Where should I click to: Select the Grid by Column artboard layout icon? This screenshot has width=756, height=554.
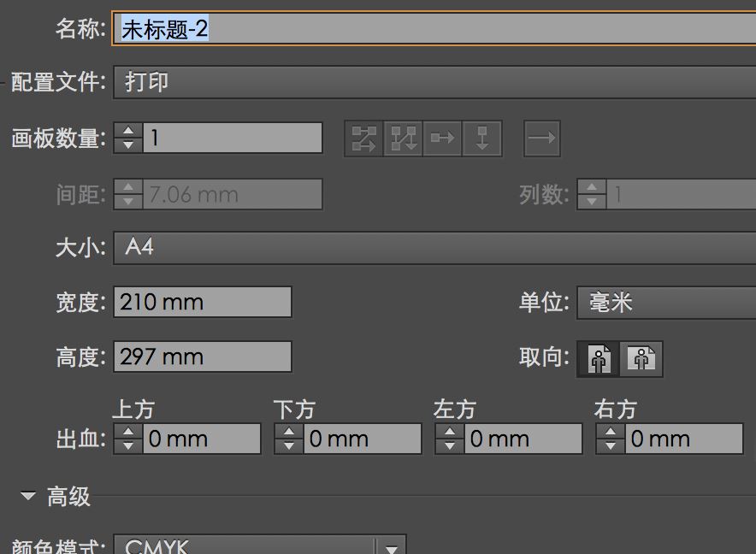click(402, 138)
